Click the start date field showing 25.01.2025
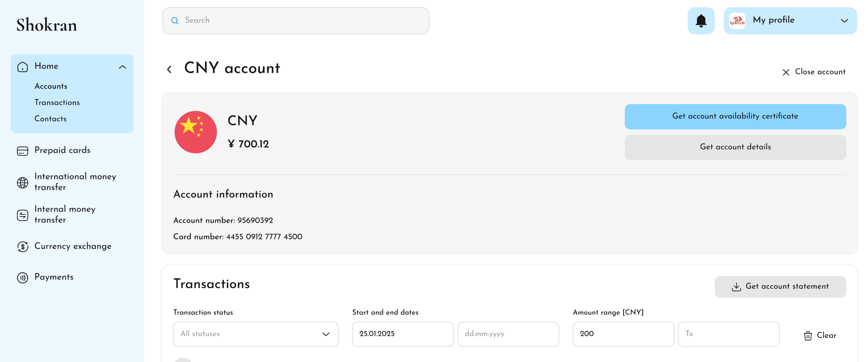This screenshot has height=362, width=868. coord(402,334)
